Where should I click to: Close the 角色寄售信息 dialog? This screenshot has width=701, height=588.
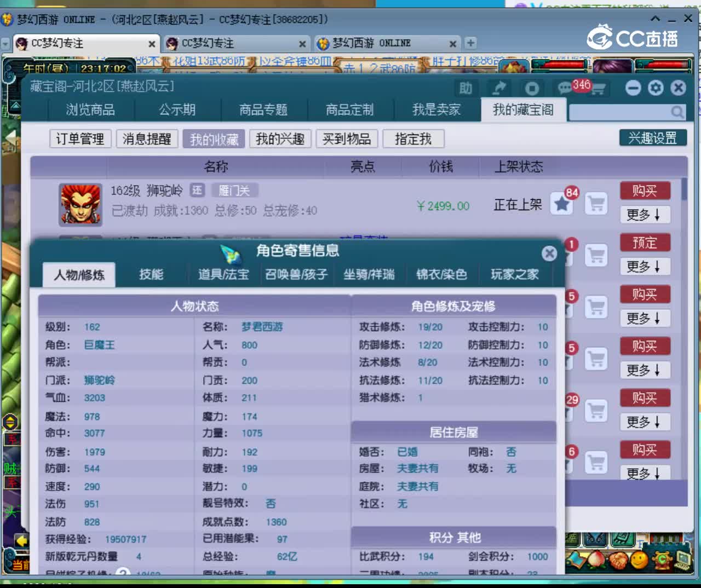point(549,253)
